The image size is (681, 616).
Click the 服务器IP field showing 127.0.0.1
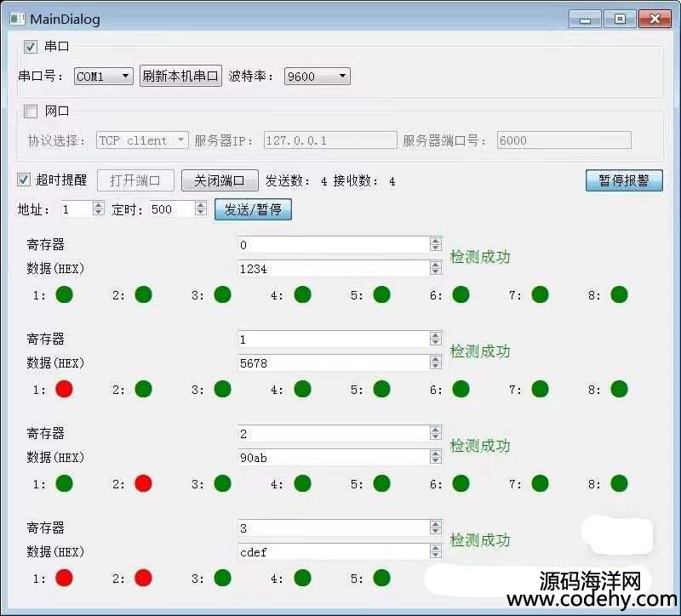click(x=330, y=140)
